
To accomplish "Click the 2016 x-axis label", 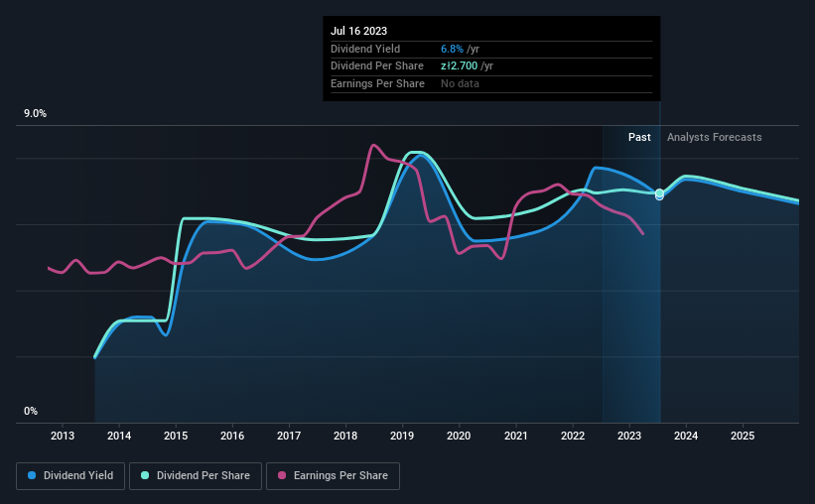I will point(232,436).
